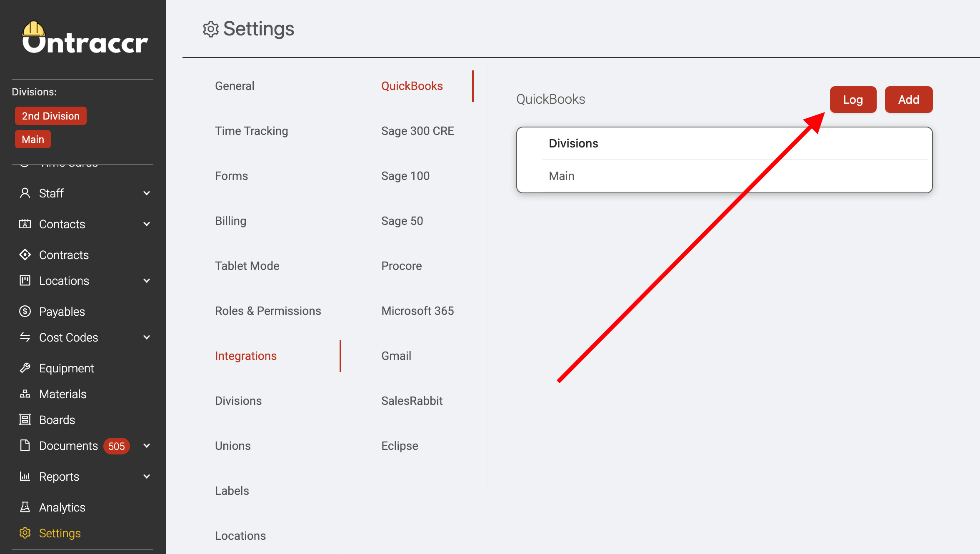Open the General settings tab

[235, 86]
